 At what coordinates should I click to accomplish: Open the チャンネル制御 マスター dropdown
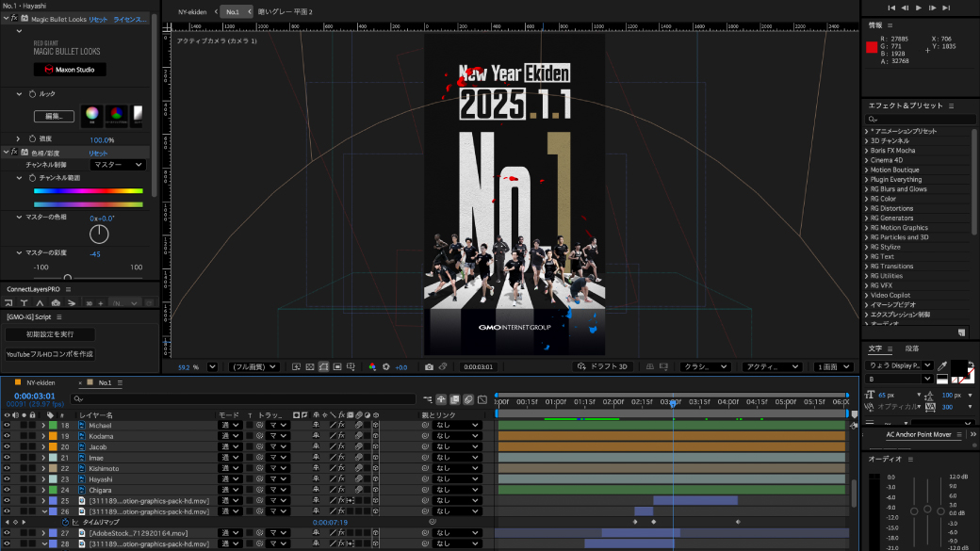pyautogui.click(x=118, y=164)
